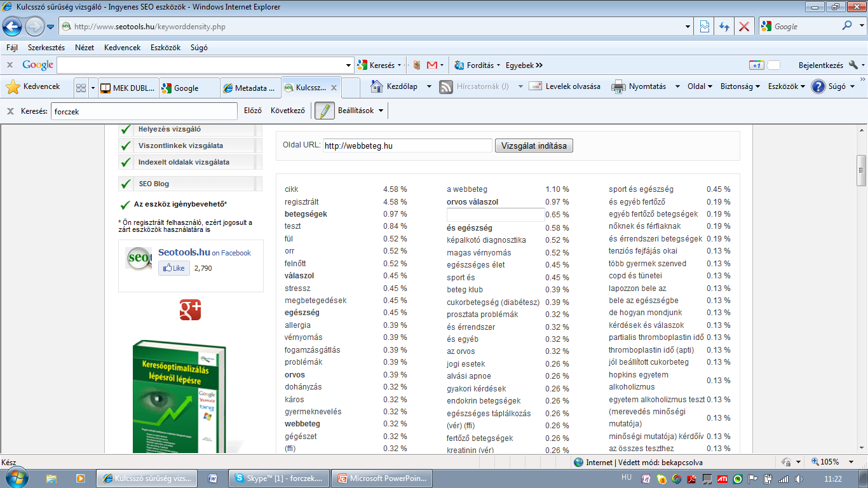Screen dimensions: 868x488
Task: Click Előző find previous button
Action: [x=253, y=111]
